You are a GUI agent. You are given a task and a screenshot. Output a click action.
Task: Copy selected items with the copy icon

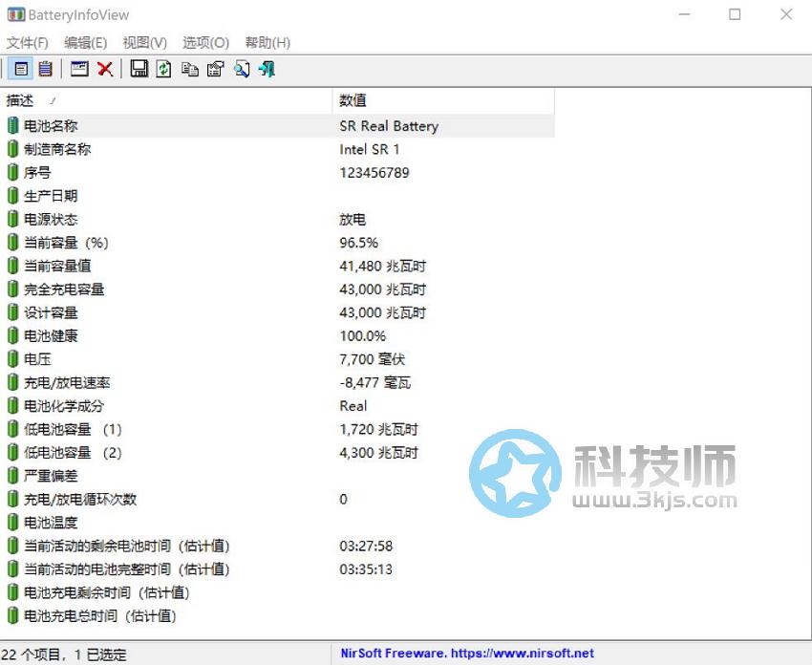tap(189, 69)
